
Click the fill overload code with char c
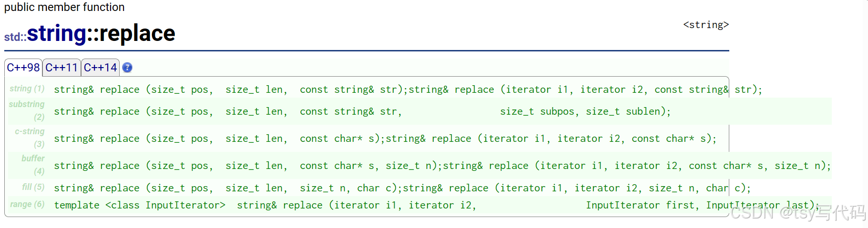402,188
